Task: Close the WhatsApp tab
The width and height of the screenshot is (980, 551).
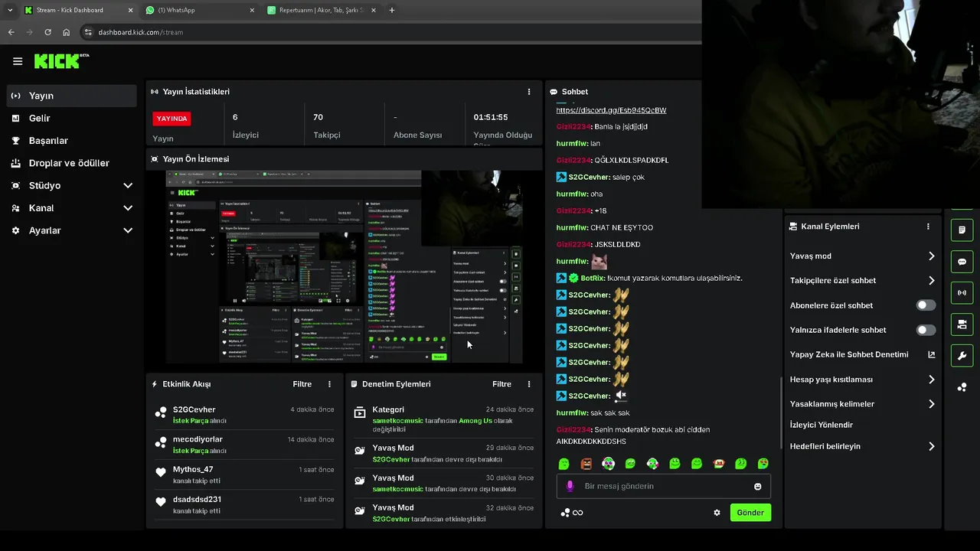Action: (x=252, y=10)
